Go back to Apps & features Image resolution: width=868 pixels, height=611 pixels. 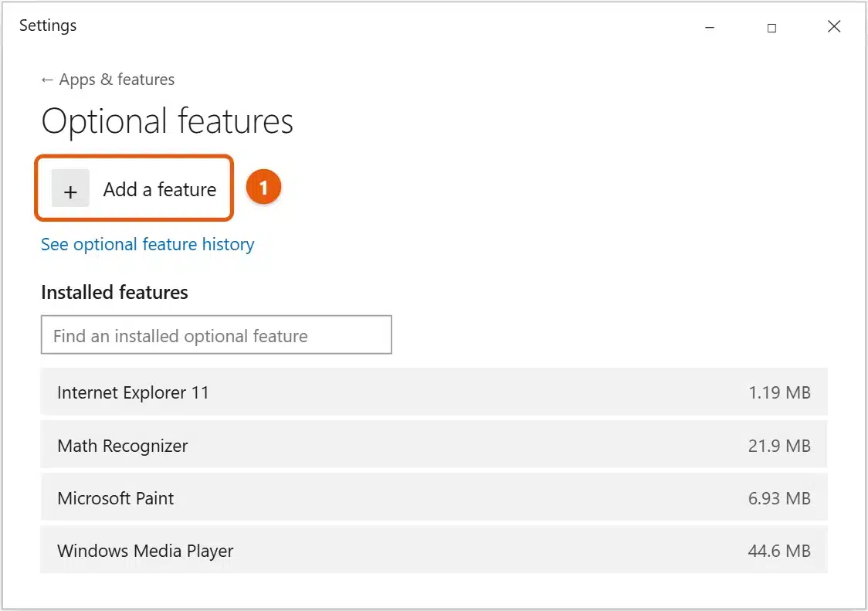tap(108, 80)
